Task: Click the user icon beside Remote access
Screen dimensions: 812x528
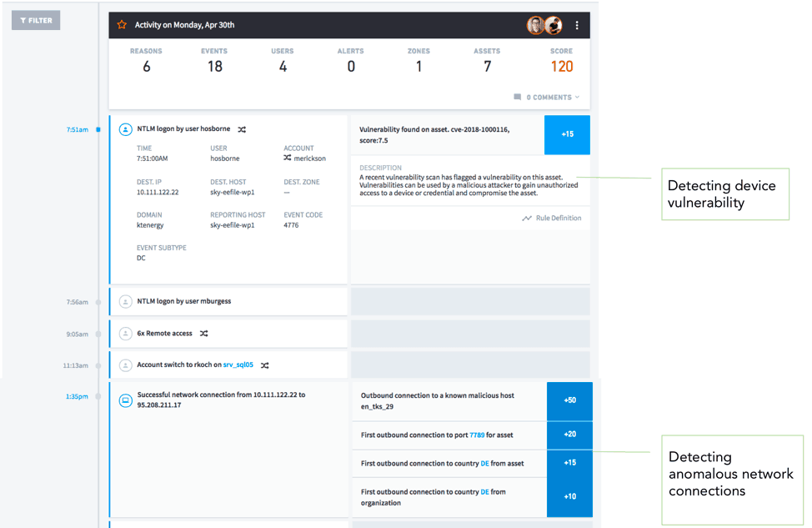Action: tap(125, 333)
